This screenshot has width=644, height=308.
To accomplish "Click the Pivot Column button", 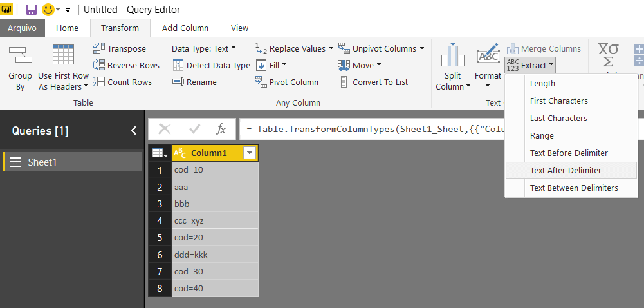I will click(x=287, y=82).
